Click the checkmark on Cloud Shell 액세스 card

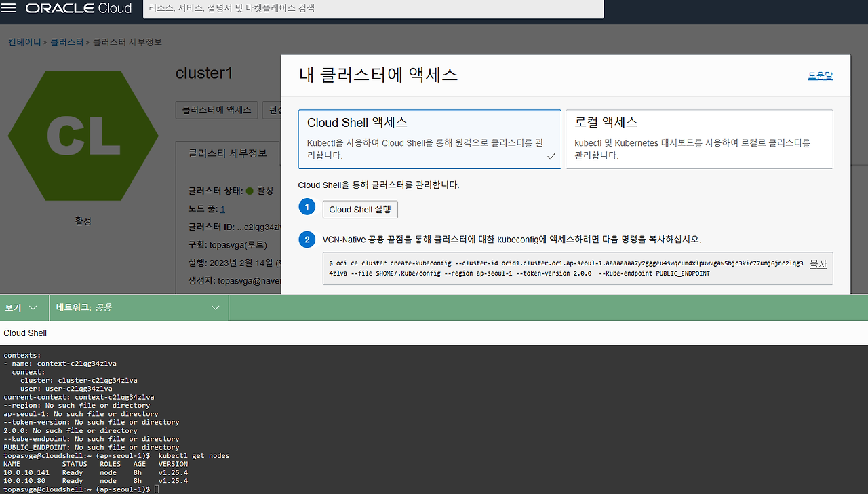[x=551, y=155]
